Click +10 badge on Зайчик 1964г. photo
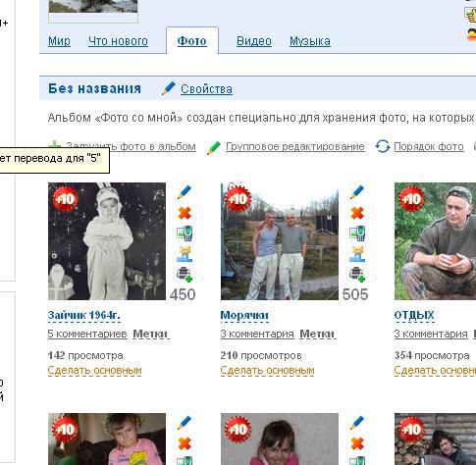Screen dimensions: 476x465 65,199
